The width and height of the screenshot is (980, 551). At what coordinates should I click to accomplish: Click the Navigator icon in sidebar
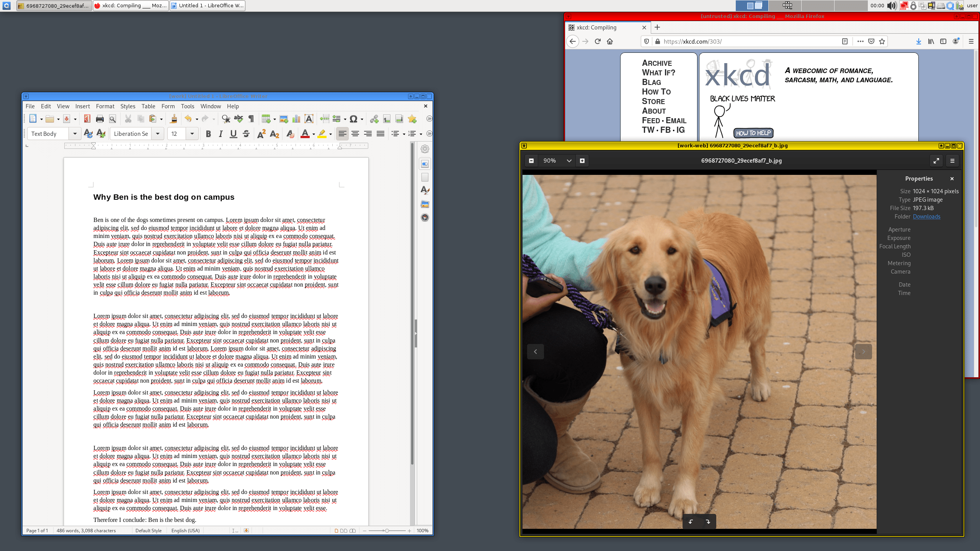(x=425, y=217)
